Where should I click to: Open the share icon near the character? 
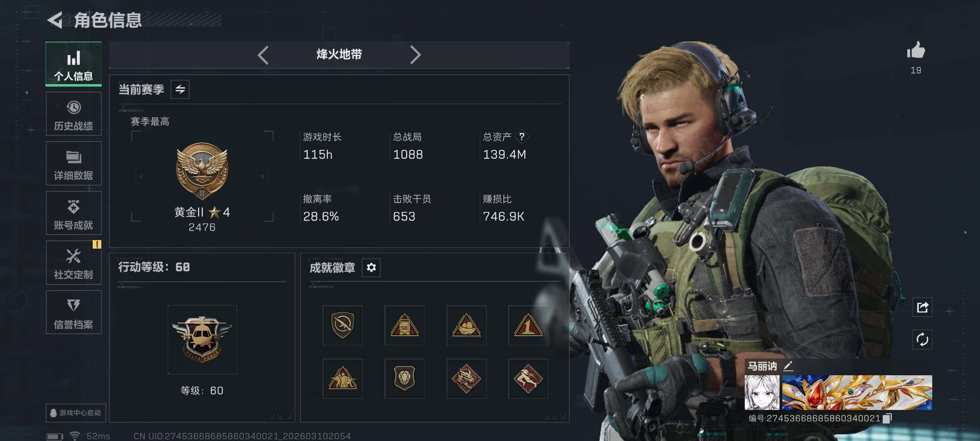pyautogui.click(x=922, y=307)
